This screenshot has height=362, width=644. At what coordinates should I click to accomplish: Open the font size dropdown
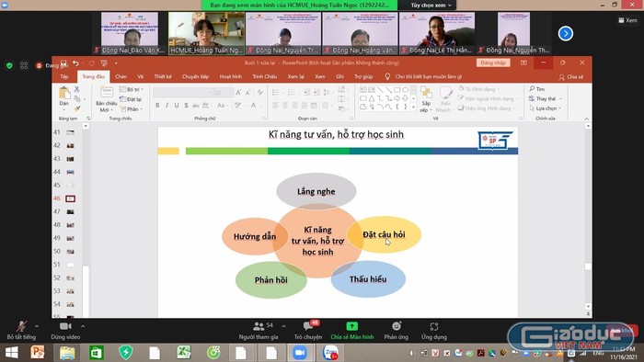[230, 93]
